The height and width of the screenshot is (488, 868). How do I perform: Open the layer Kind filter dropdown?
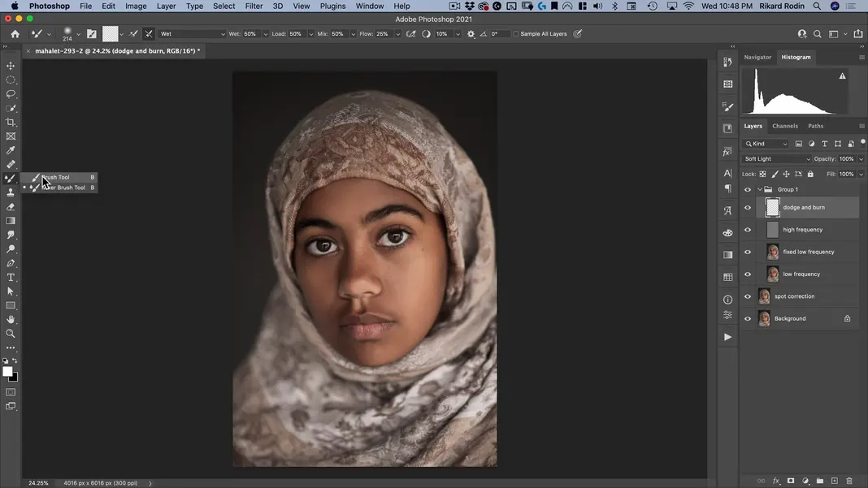click(x=766, y=144)
